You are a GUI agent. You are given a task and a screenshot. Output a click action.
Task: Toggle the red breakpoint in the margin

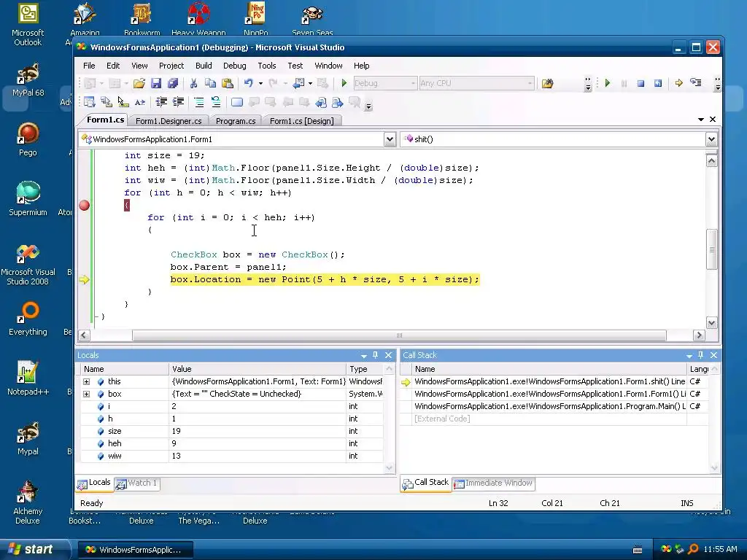point(85,205)
